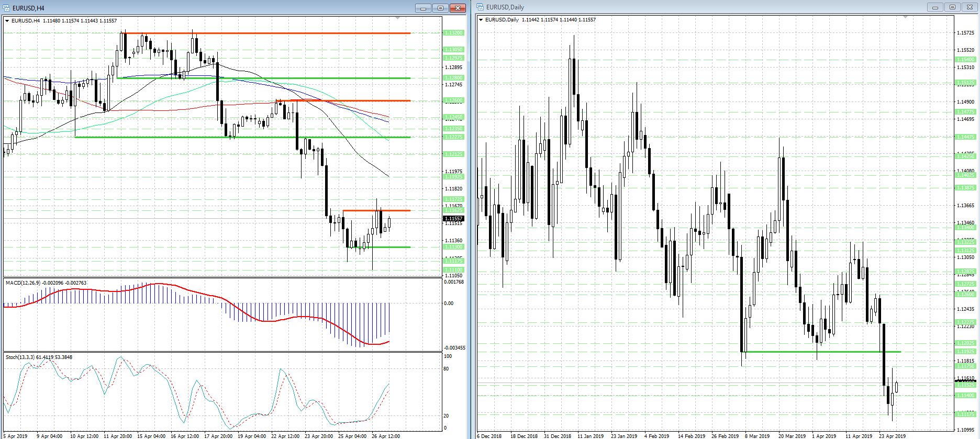Click the 1.14900 price on Daily axis

pos(965,102)
